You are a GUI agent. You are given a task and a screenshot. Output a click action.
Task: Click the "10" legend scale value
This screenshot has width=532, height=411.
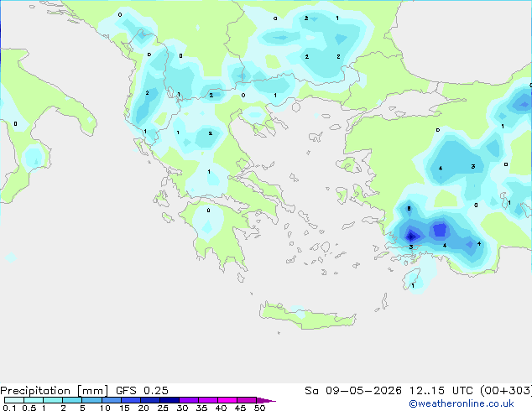(105, 408)
